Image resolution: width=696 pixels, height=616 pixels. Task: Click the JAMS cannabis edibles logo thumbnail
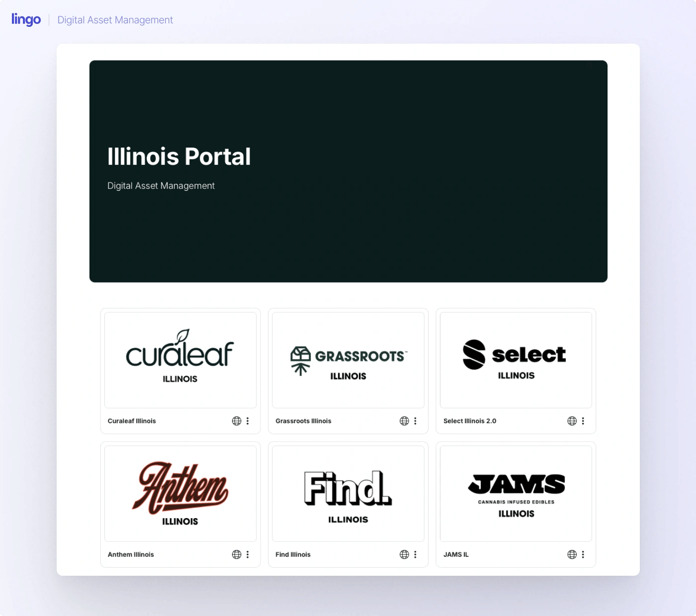tap(516, 493)
